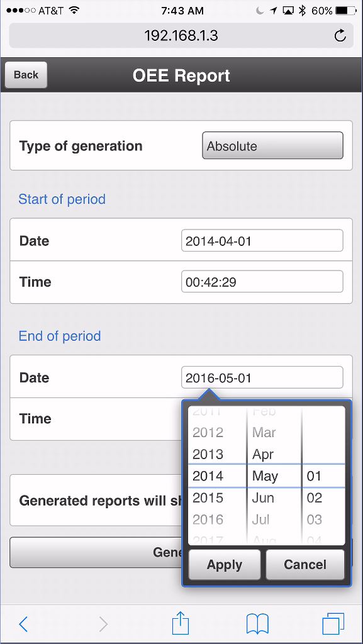The image size is (363, 644).
Task: Open the Safari tabs overview icon
Action: (333, 624)
